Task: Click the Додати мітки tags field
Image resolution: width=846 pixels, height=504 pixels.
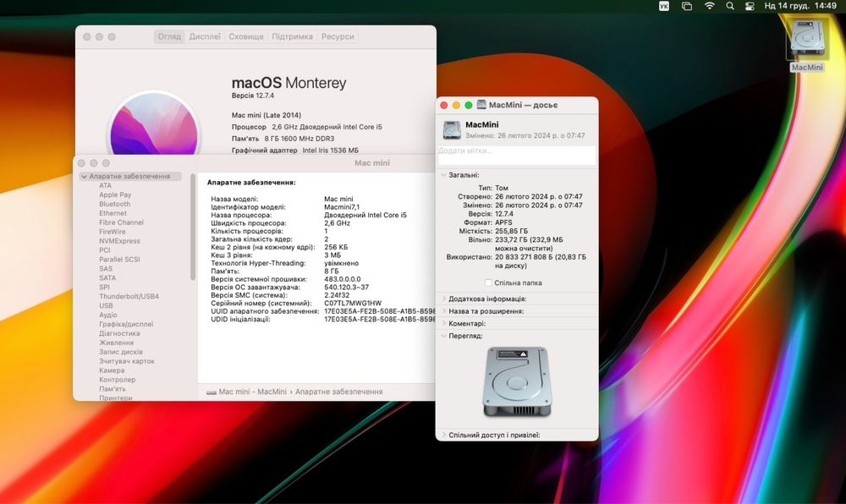Action: (x=516, y=155)
